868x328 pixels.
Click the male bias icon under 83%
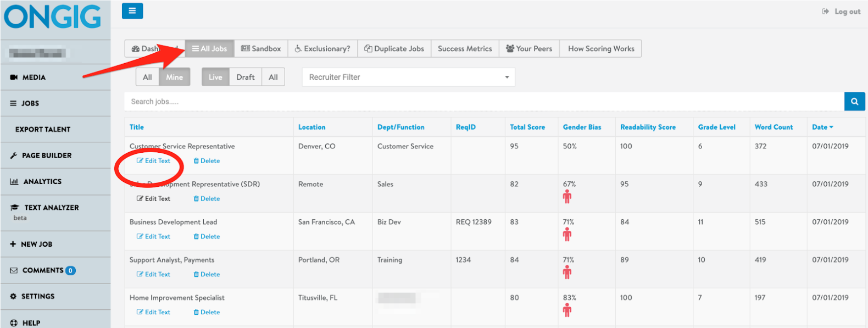(567, 310)
